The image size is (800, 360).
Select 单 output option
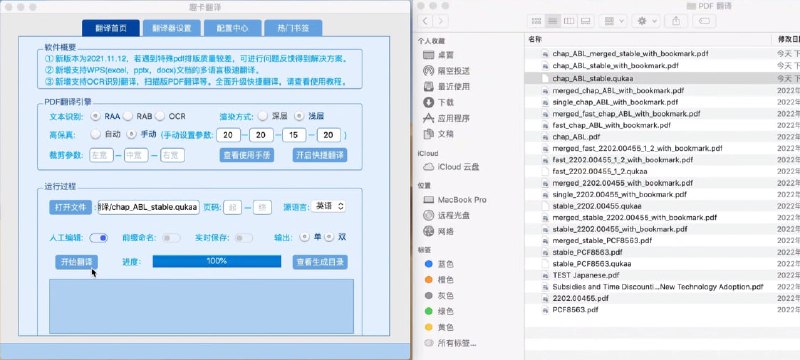[x=305, y=237]
